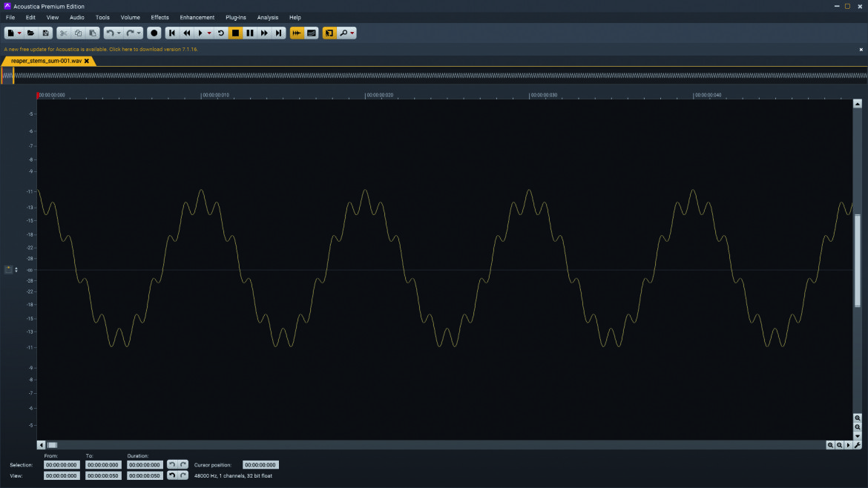
Task: Zoom out horizontally on the timeline
Action: [x=839, y=445]
